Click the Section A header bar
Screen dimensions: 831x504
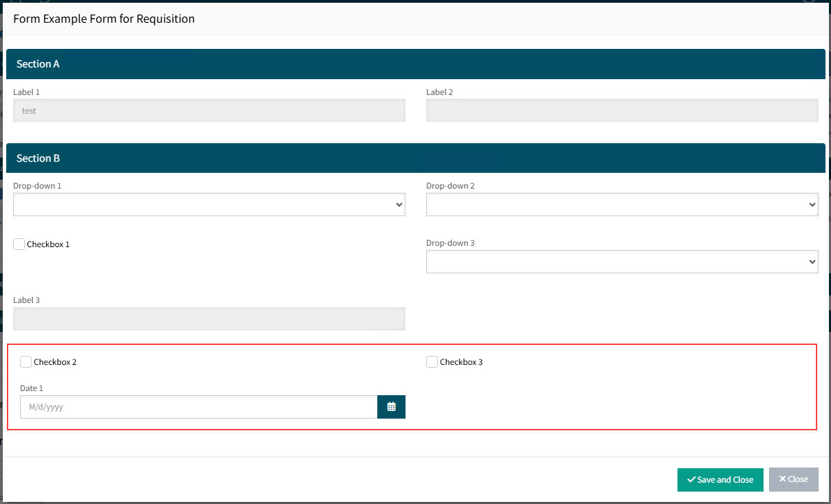pyautogui.click(x=415, y=64)
